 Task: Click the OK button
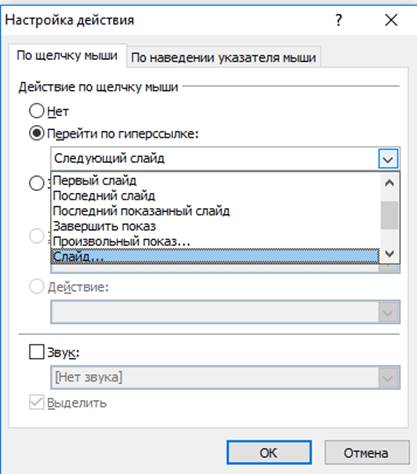269,453
